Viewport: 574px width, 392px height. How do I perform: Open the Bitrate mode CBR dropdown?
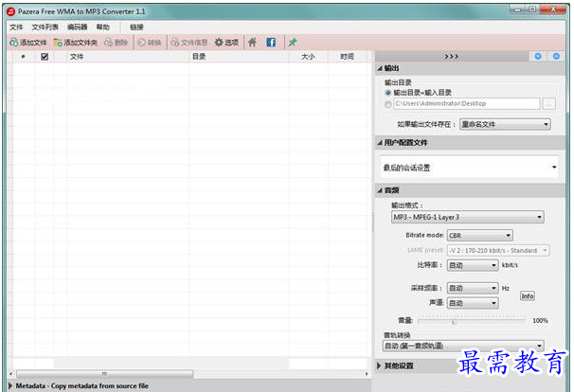click(x=480, y=236)
